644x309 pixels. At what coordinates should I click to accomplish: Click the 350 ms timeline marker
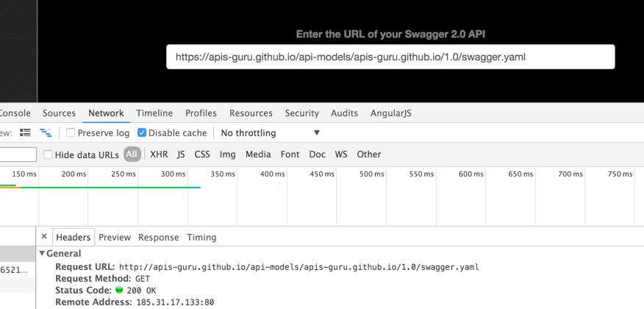[223, 174]
